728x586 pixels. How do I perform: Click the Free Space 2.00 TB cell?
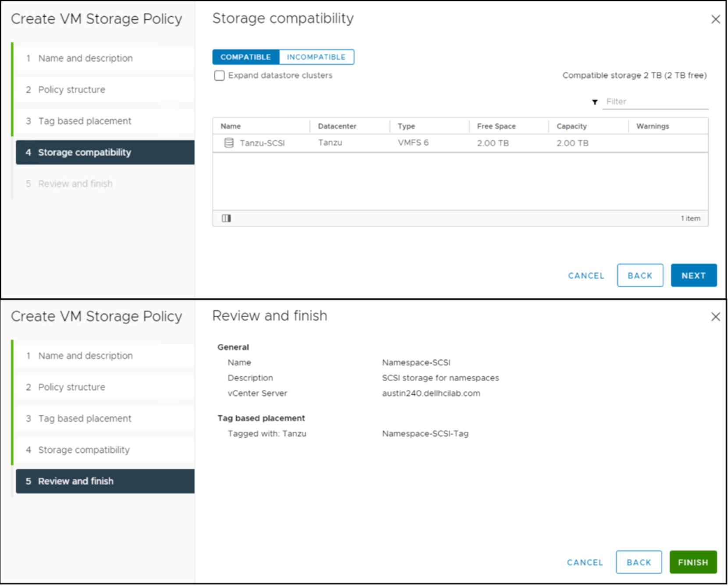(493, 143)
